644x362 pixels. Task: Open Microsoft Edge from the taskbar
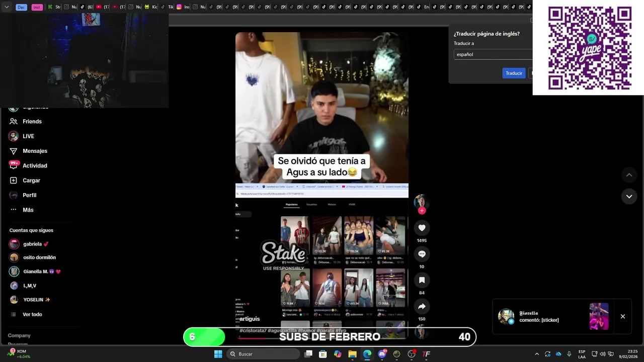point(367,354)
